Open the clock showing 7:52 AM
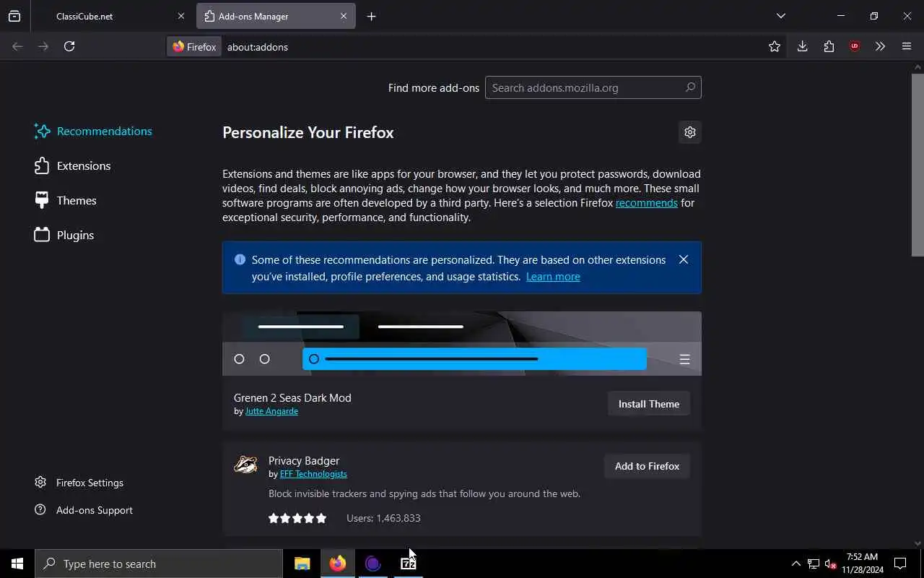 [x=862, y=564]
